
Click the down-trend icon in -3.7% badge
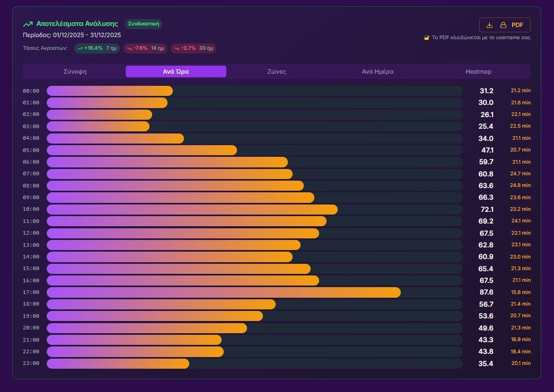(177, 49)
